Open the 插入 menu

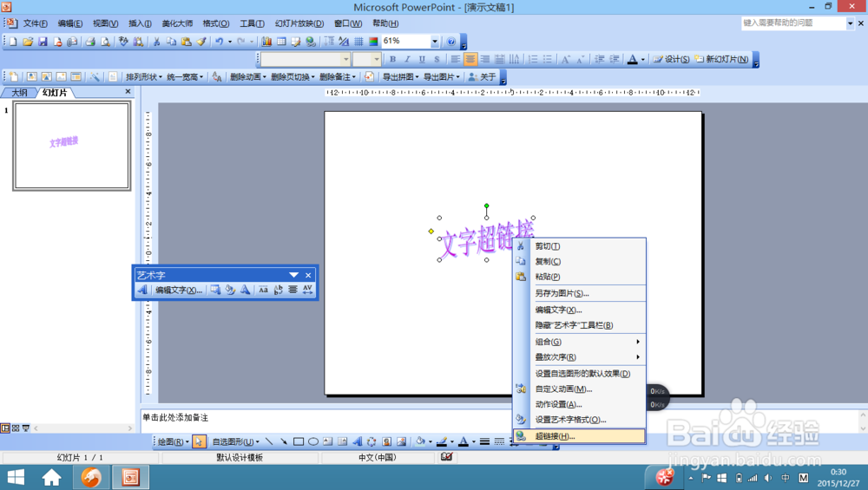[x=140, y=23]
